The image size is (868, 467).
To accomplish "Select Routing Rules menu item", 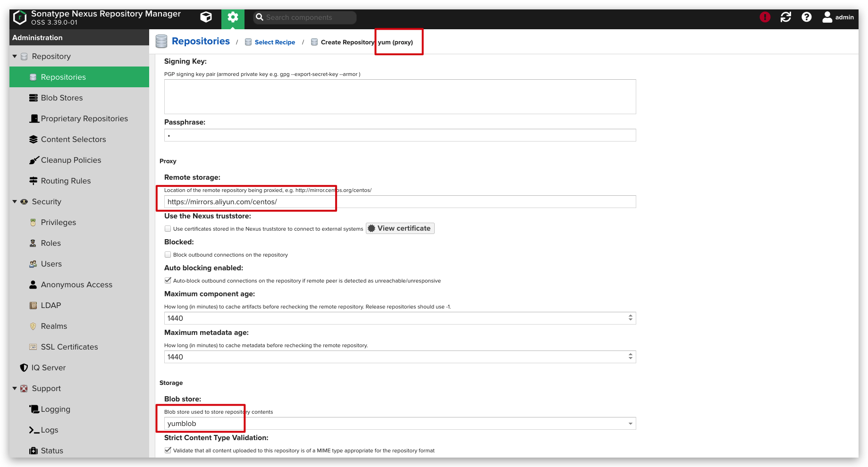I will tap(66, 181).
